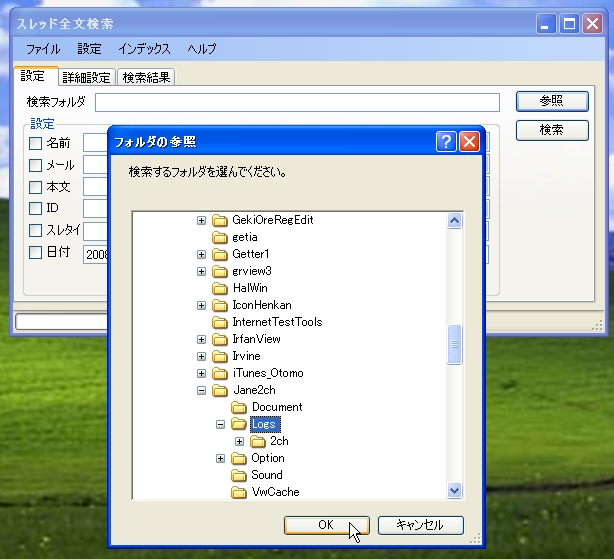
Task: Click the InternetTestTools folder icon
Action: tap(220, 323)
